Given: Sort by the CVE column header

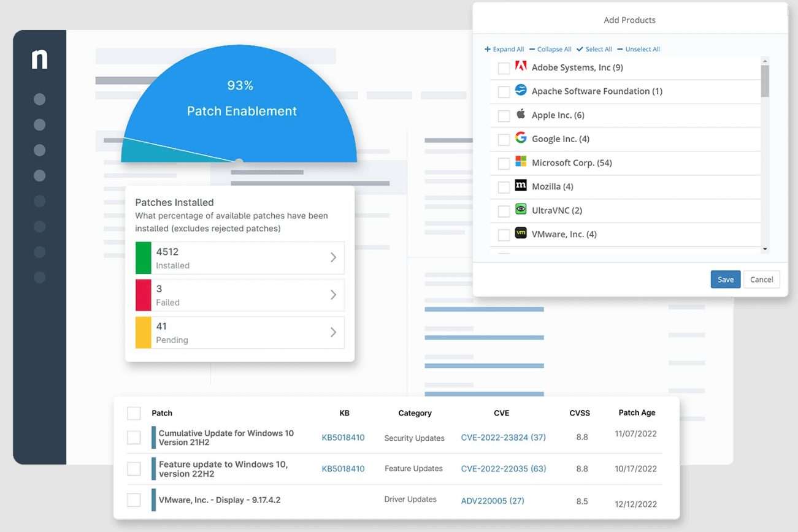Looking at the screenshot, I should 501,413.
